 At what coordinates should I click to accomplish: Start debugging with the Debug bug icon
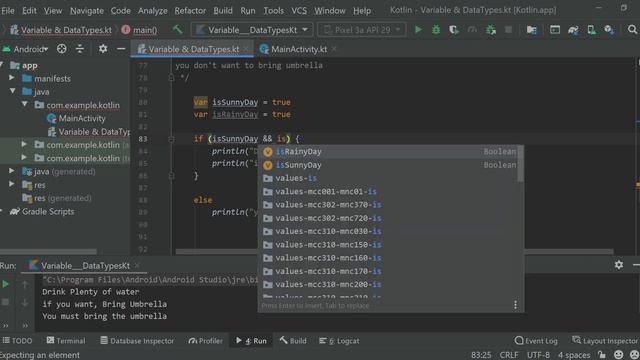coord(436,30)
